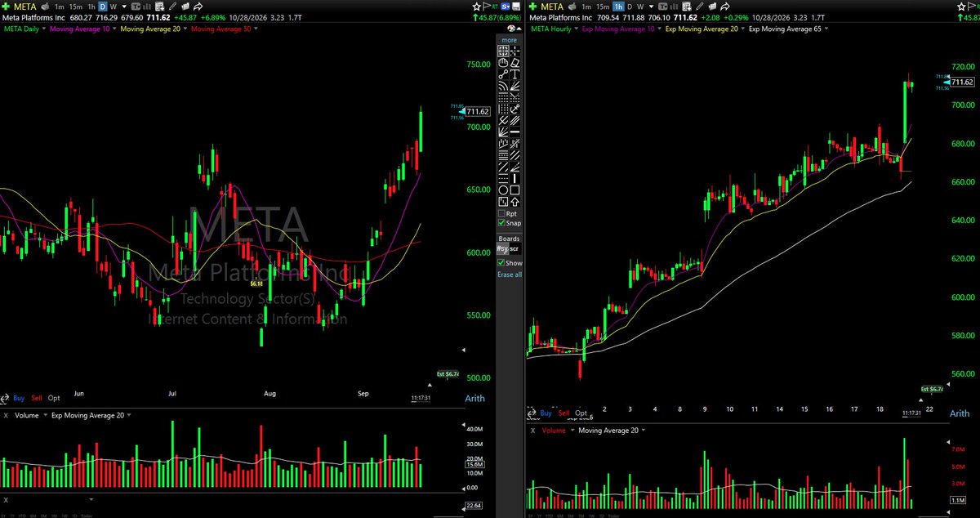The image size is (980, 518).
Task: Select the eraser drawing tool
Action: (515, 62)
